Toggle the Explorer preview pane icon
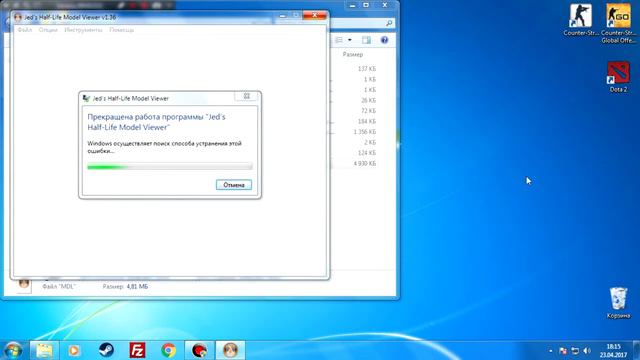Viewport: 640px width, 360px height. [x=367, y=40]
